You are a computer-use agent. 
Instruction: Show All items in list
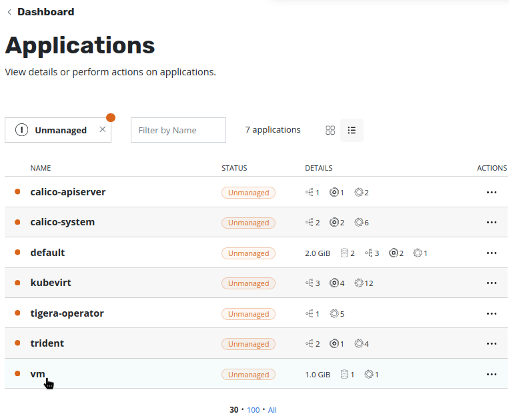pos(272,410)
